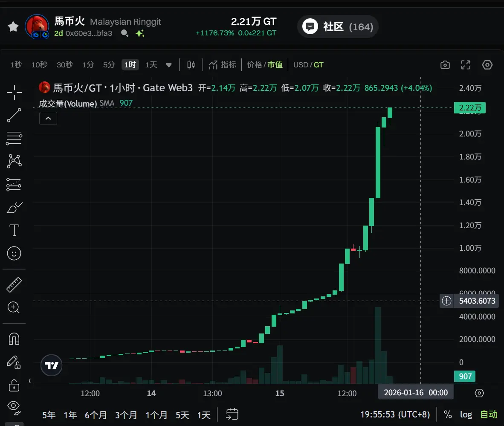This screenshot has width=504, height=426.
Task: Click the TradingView logo badge
Action: coord(52,365)
